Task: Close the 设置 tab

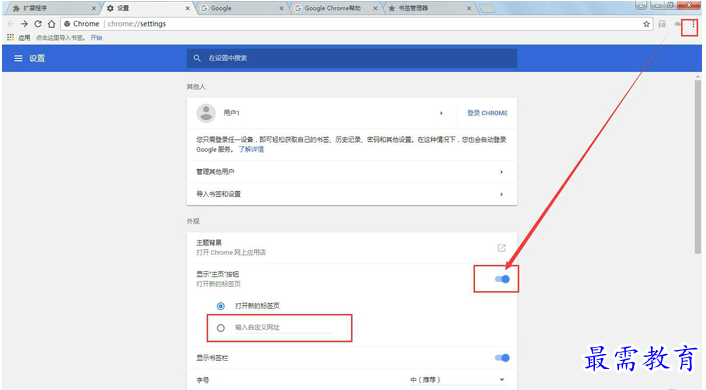Action: pyautogui.click(x=188, y=8)
